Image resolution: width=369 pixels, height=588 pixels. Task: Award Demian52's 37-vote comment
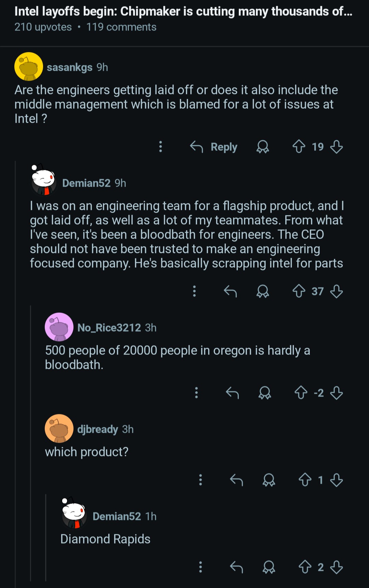point(263,291)
